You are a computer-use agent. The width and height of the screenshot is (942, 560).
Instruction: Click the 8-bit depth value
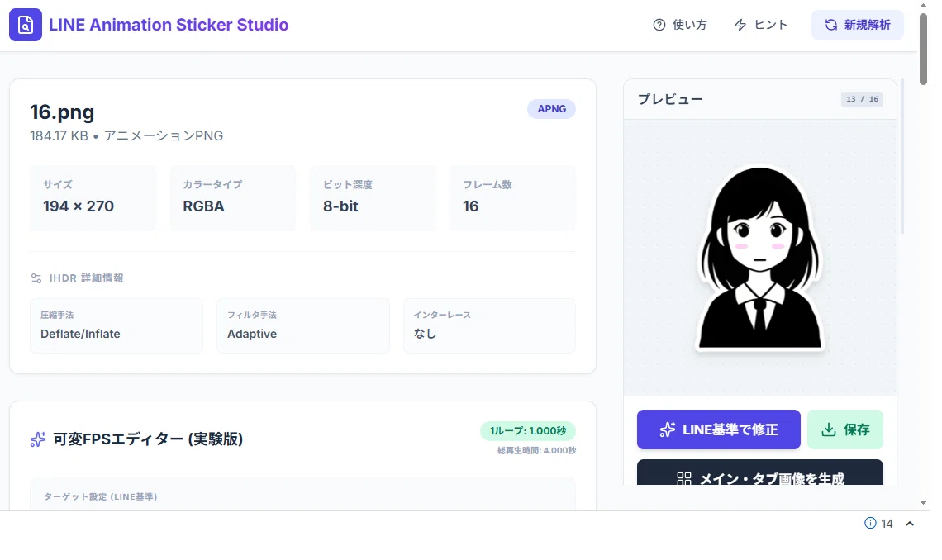[x=340, y=206]
